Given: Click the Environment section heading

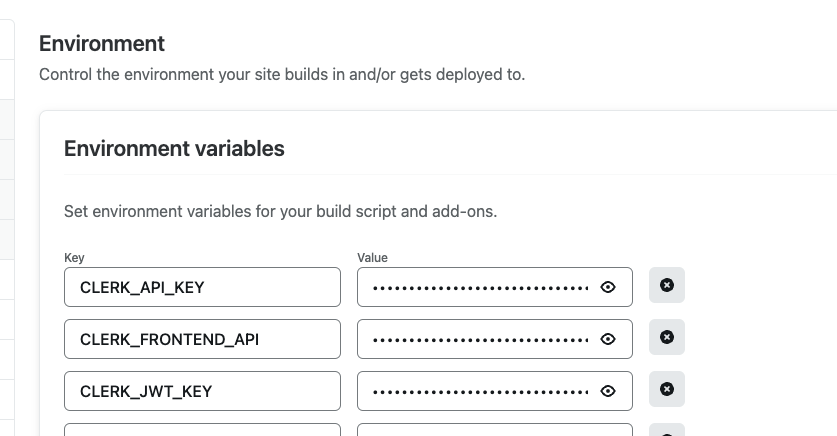Looking at the screenshot, I should 102,43.
